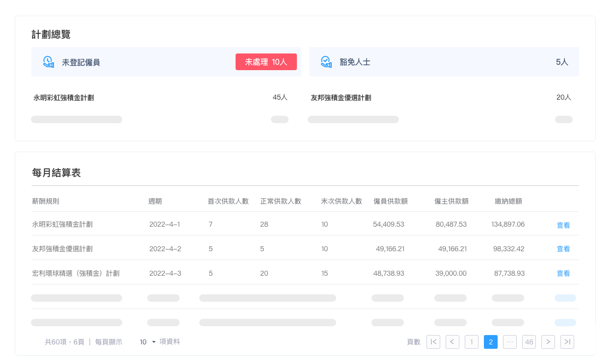Click employer contribution 39,000.00
Screen dimensions: 611x364
pyautogui.click(x=451, y=273)
